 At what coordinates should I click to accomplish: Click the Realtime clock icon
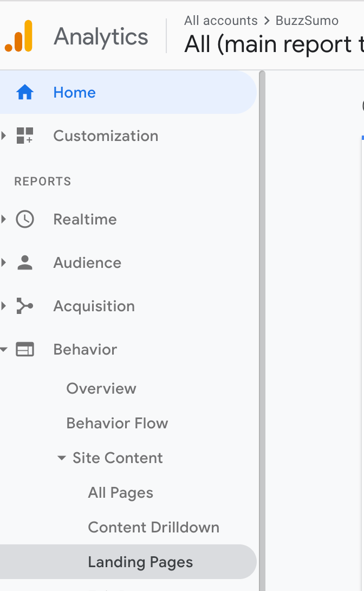click(x=25, y=220)
